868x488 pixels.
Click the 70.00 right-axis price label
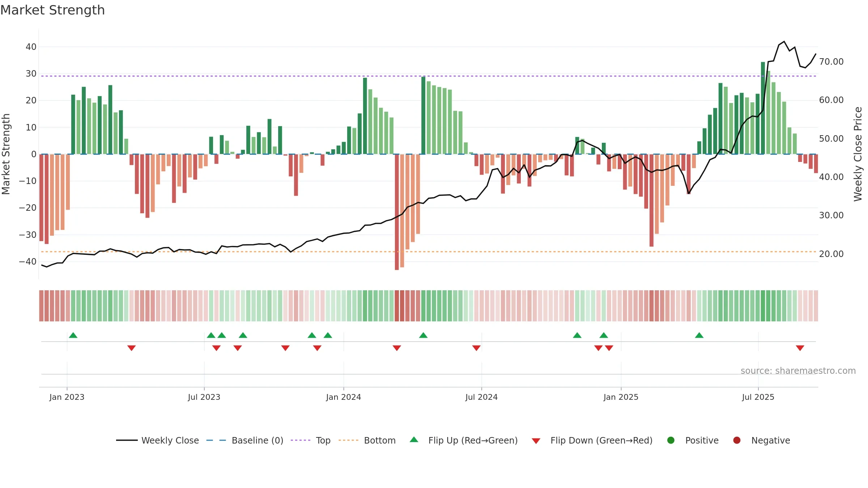click(831, 62)
